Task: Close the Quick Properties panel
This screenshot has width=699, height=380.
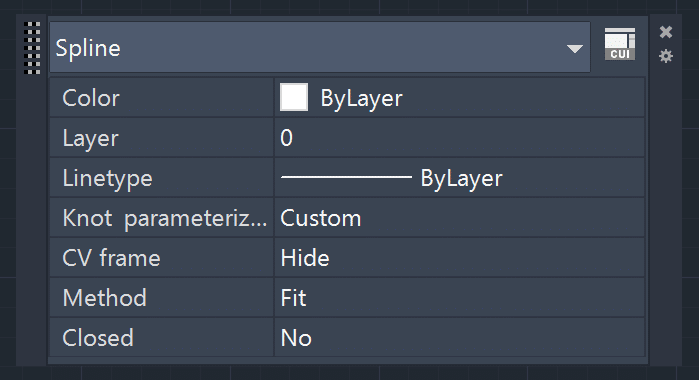Action: pos(666,32)
